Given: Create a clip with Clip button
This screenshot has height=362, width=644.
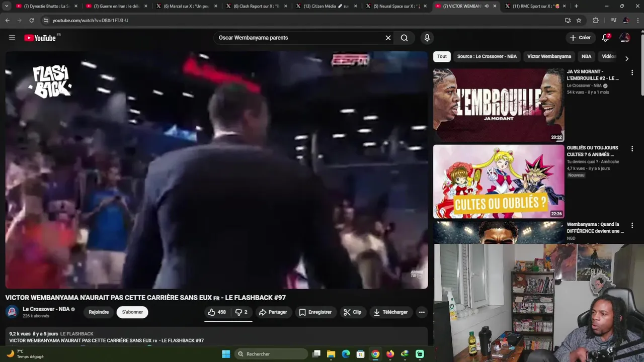Looking at the screenshot, I should [353, 312].
